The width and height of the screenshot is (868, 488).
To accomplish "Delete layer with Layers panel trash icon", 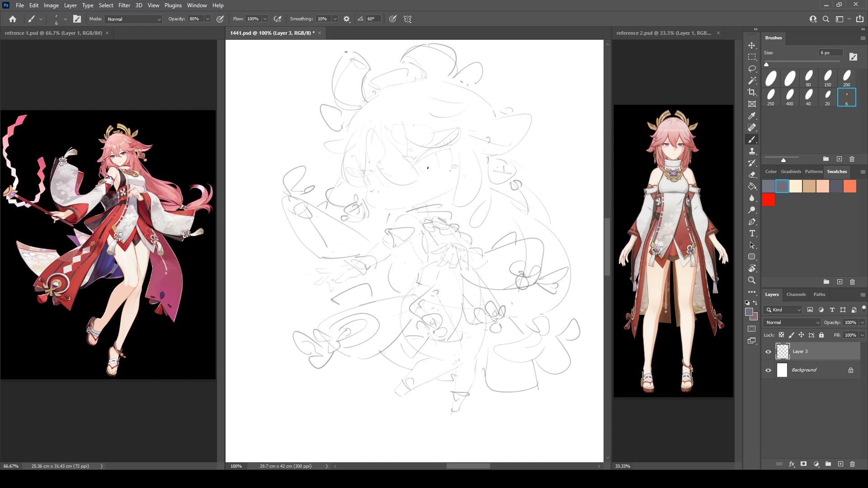I will 852,464.
